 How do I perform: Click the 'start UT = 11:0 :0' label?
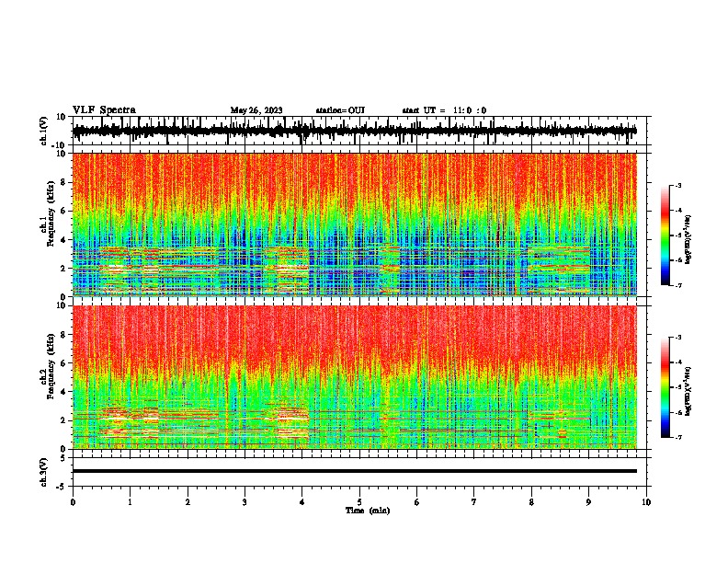[x=444, y=110]
